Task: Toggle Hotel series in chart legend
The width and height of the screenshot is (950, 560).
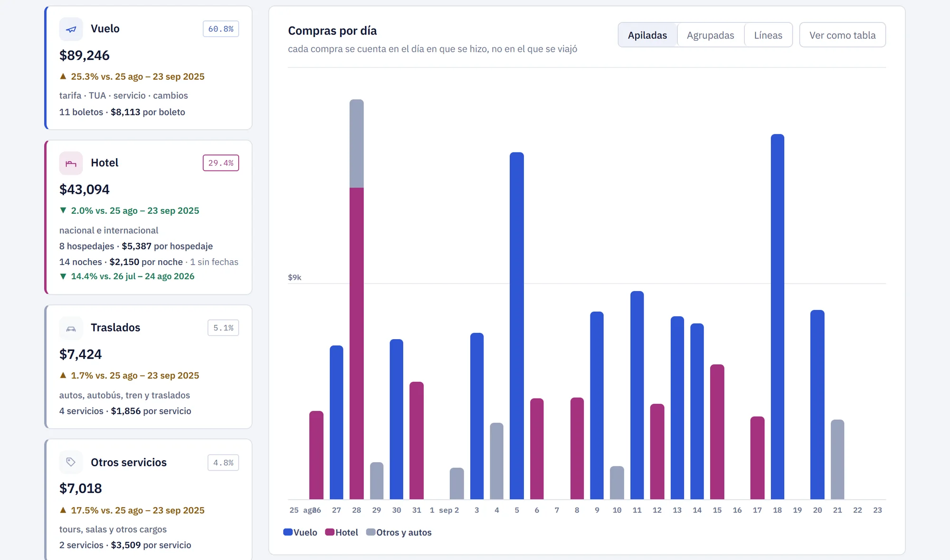Action: click(x=342, y=532)
